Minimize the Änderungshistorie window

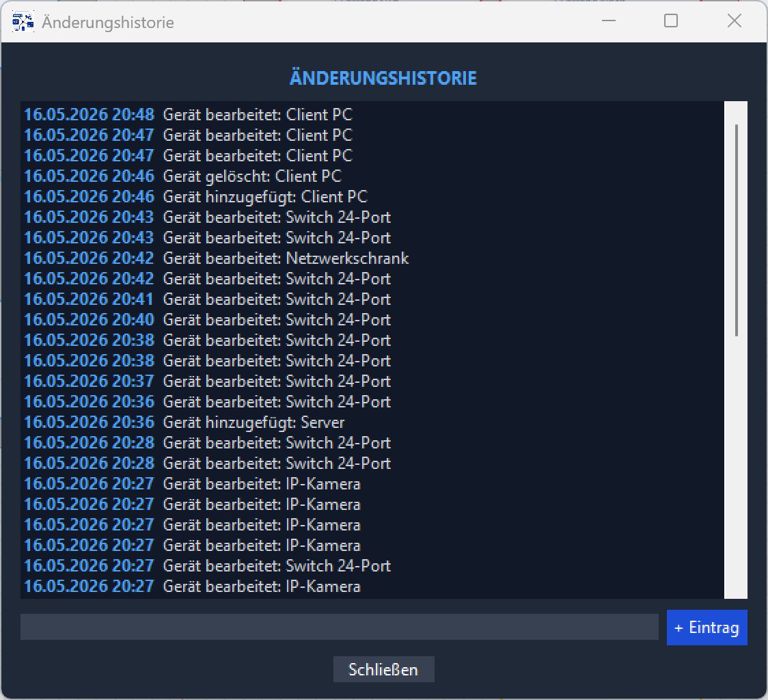coord(608,21)
